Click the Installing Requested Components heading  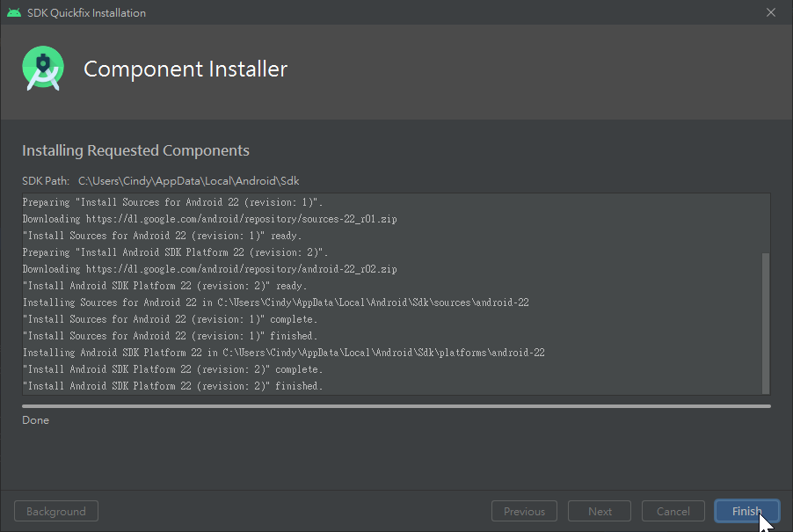(135, 150)
